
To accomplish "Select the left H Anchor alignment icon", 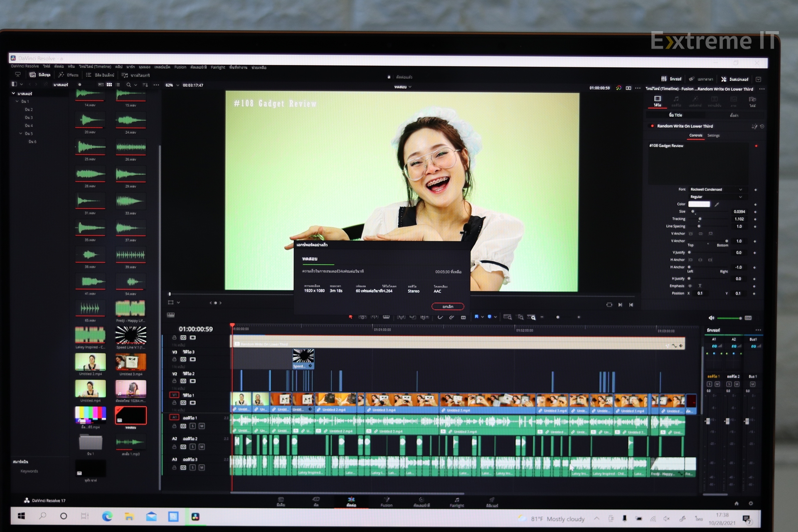I will tap(690, 260).
